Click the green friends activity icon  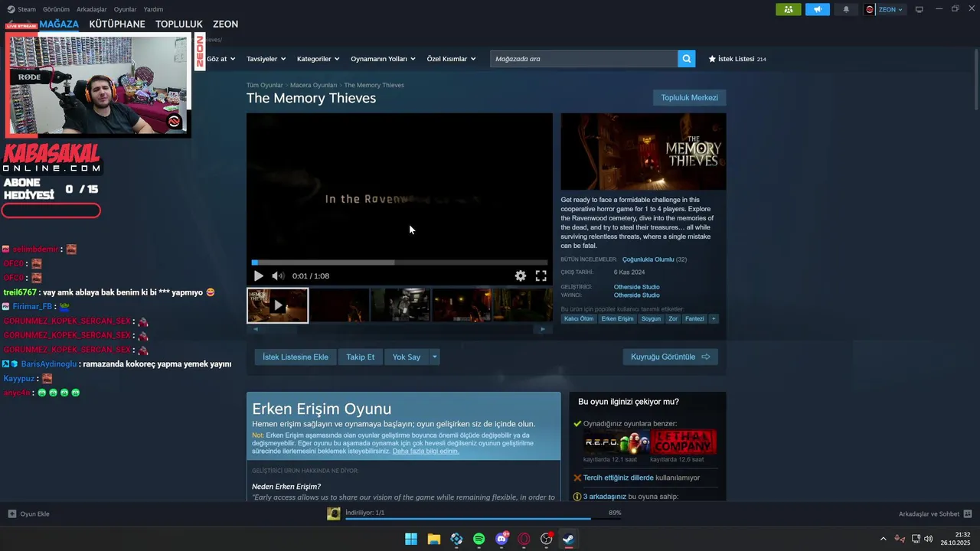coord(789,9)
